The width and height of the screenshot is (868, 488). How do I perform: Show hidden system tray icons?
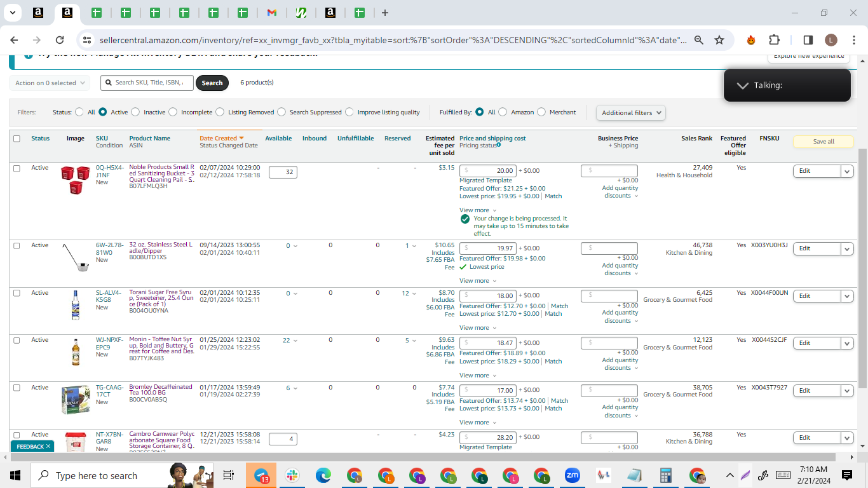click(x=729, y=475)
